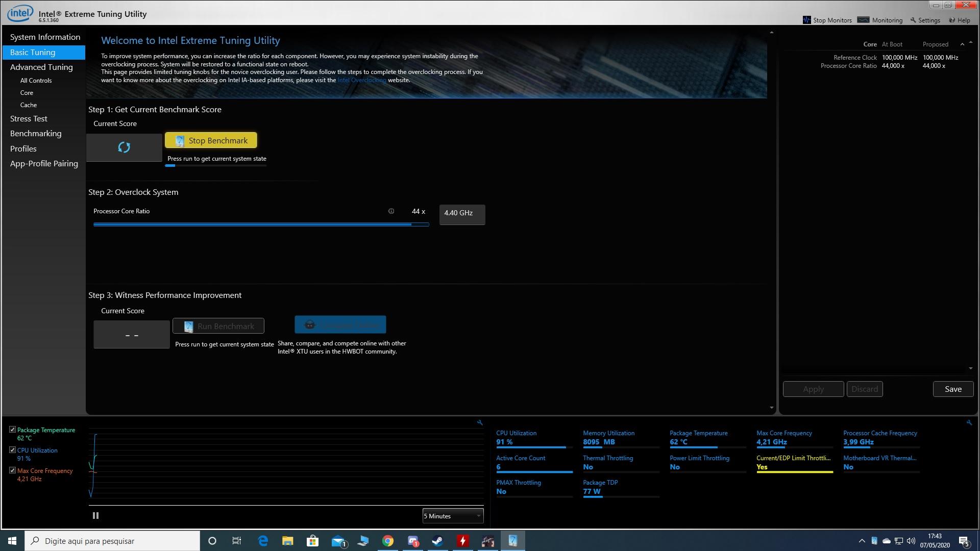
Task: Click the Package TDP 77 W value
Action: [592, 491]
